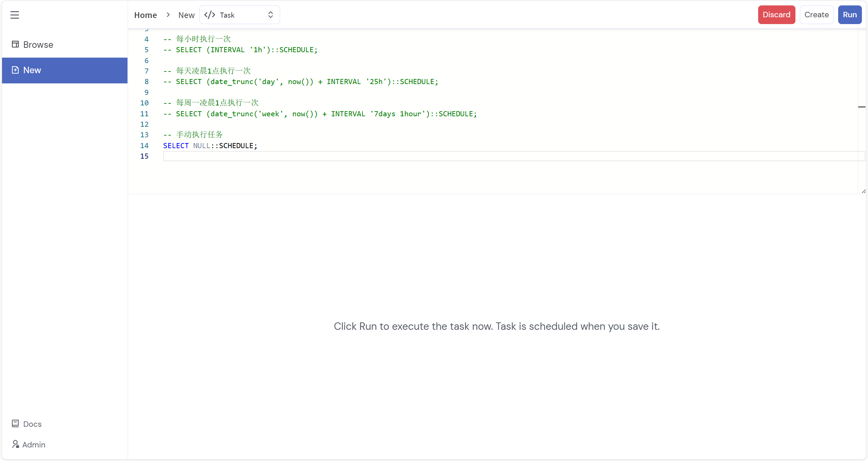Click the Browse table icon

(x=15, y=44)
